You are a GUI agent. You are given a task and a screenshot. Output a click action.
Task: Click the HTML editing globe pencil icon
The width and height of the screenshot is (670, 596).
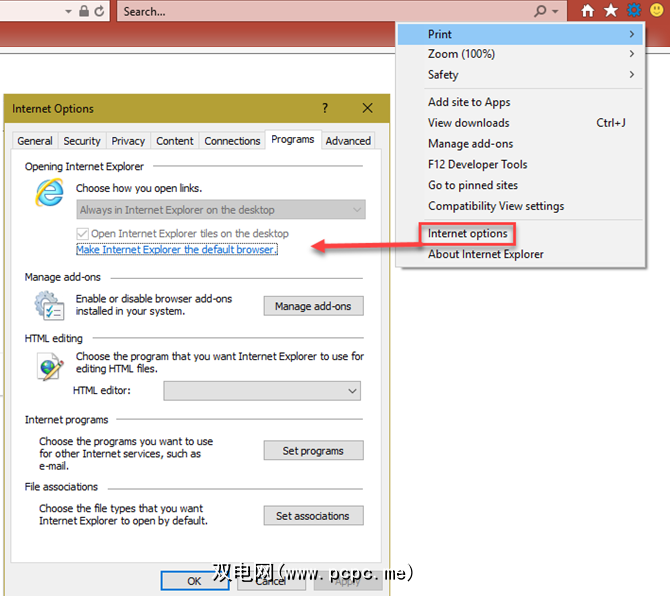click(x=50, y=366)
